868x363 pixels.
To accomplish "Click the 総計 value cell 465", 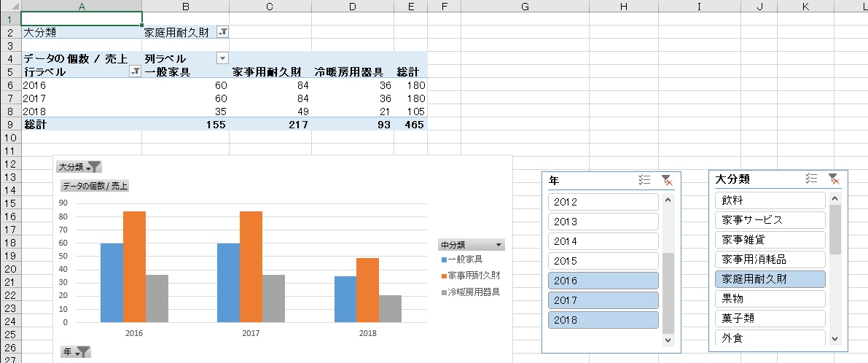I will (x=411, y=125).
